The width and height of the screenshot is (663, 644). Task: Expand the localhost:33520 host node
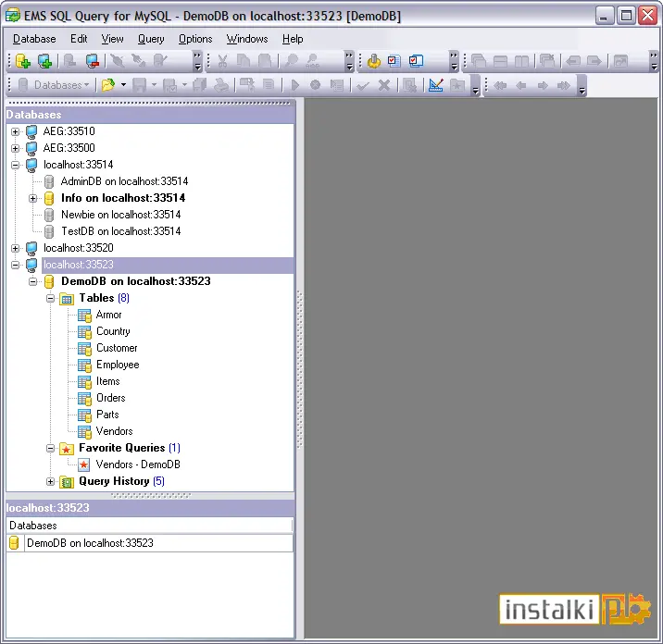point(15,249)
